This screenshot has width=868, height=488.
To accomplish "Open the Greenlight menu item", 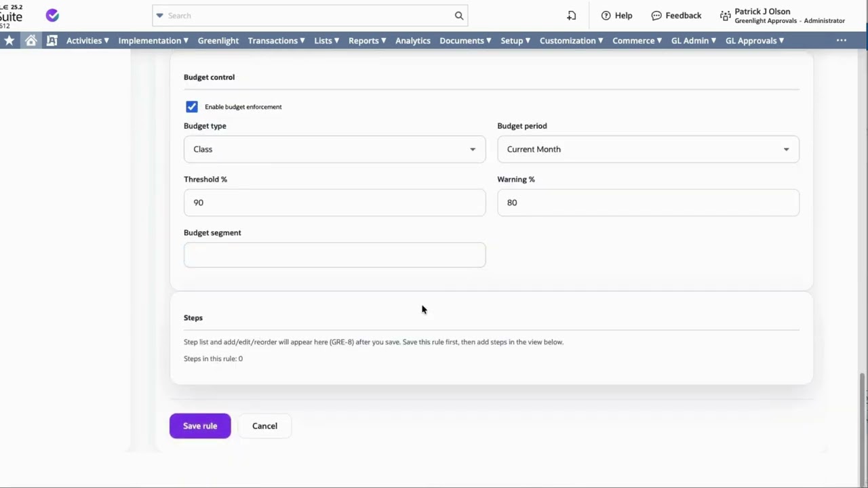I will coord(218,41).
